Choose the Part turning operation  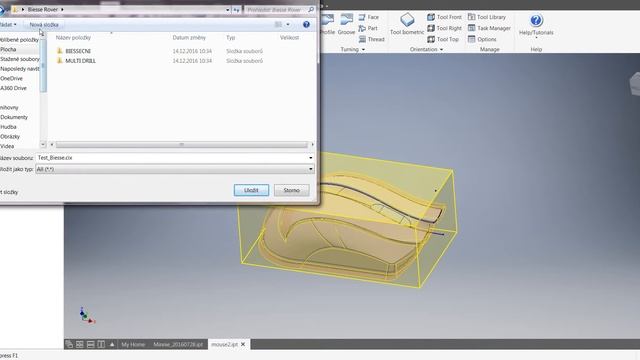pyautogui.click(x=368, y=28)
